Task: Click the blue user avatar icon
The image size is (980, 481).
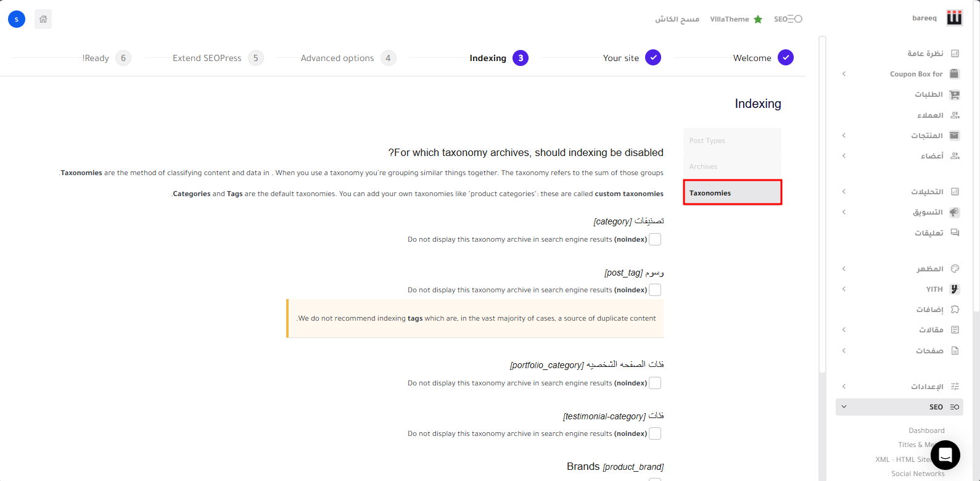Action: 17,19
